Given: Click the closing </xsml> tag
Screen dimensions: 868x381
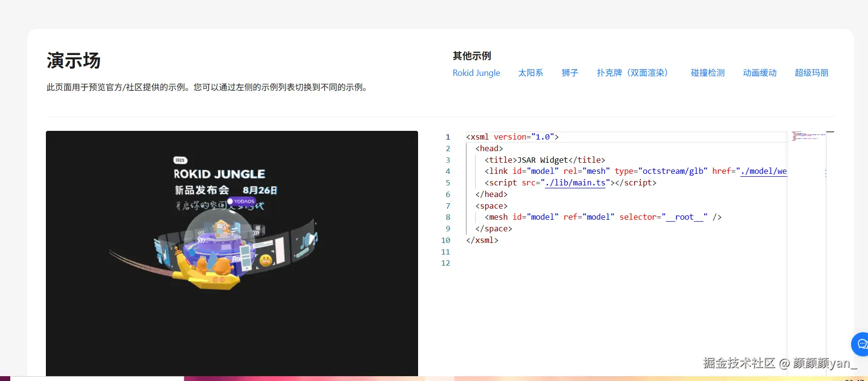Looking at the screenshot, I should coord(482,240).
